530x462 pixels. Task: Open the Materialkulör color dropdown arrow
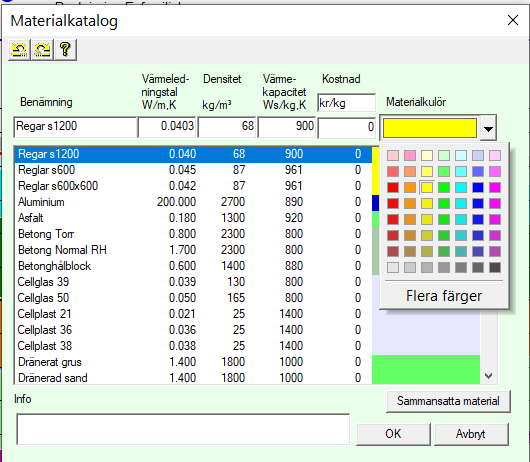click(488, 128)
